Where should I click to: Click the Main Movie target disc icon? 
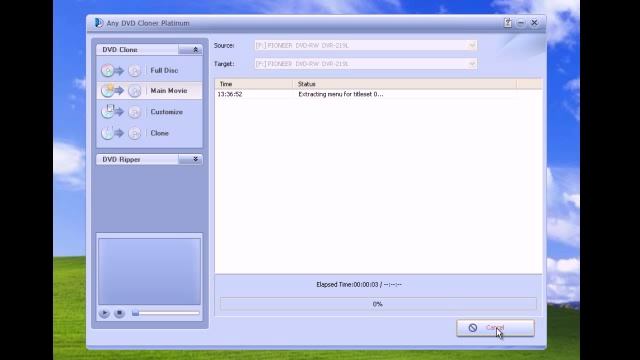click(x=134, y=91)
